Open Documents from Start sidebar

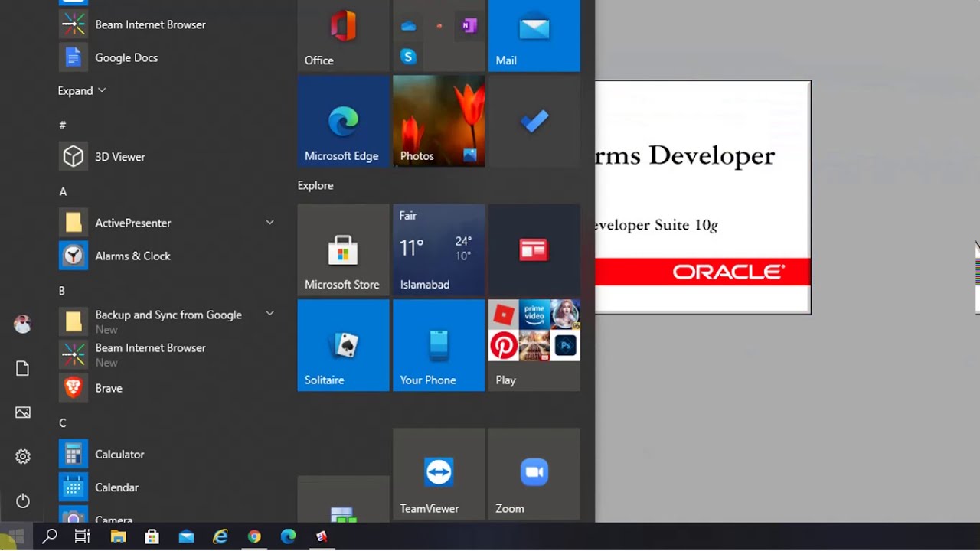tap(22, 368)
